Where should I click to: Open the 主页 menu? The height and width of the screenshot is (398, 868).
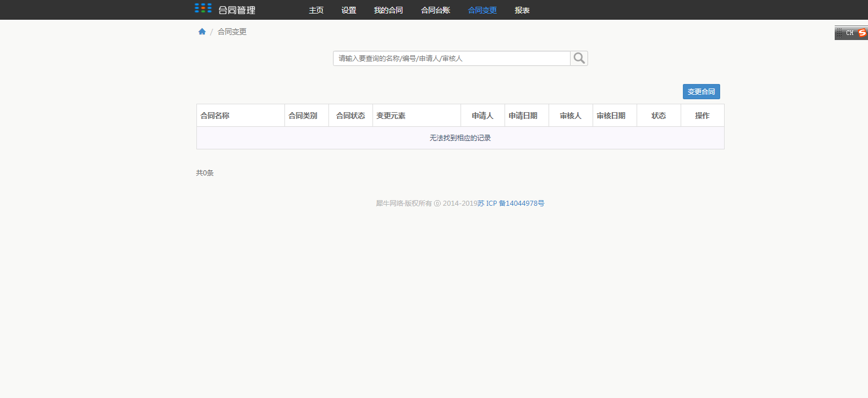316,10
